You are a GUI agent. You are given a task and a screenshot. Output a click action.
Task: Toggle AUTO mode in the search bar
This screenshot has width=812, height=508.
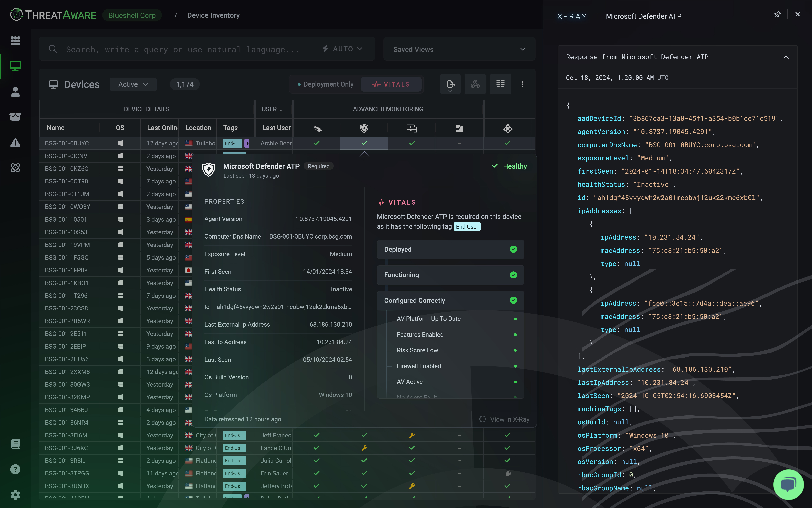point(342,49)
